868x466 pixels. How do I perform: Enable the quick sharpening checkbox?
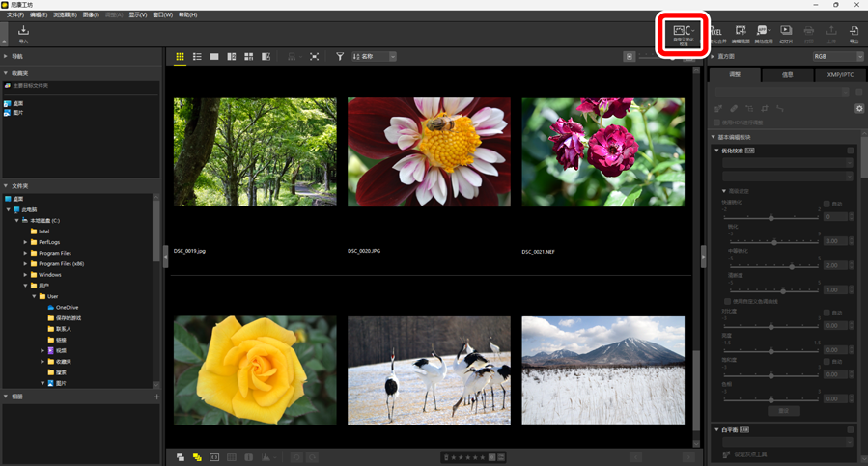tap(826, 205)
